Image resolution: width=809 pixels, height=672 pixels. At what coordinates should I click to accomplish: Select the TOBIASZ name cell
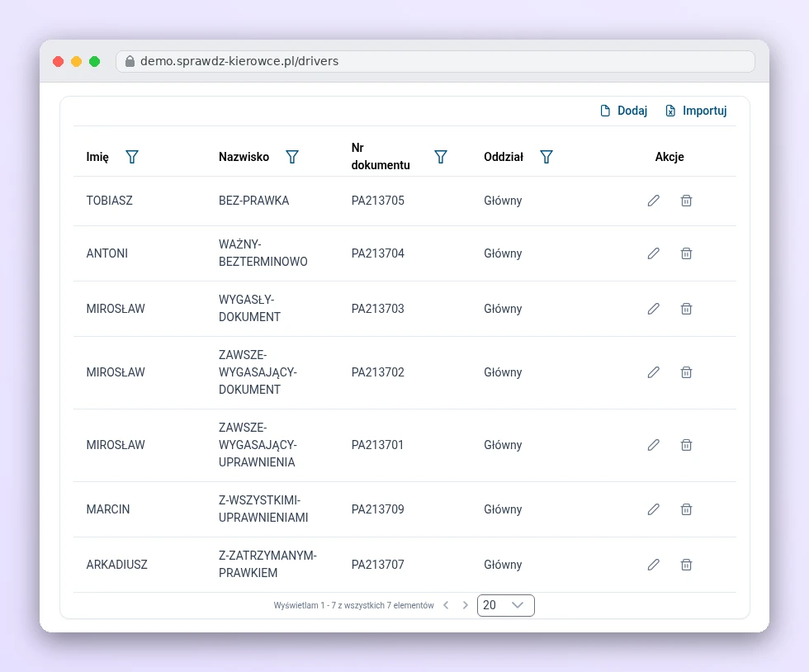coord(109,201)
